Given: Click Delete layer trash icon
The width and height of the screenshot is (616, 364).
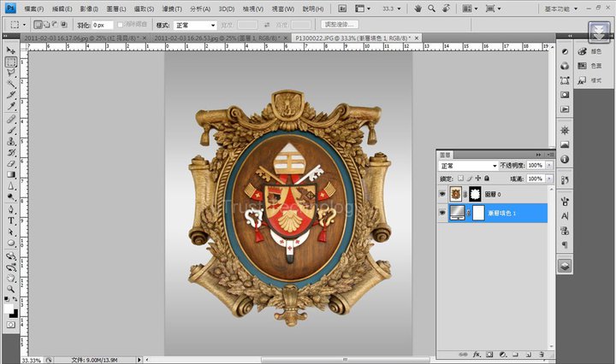Looking at the screenshot, I should 542,355.
